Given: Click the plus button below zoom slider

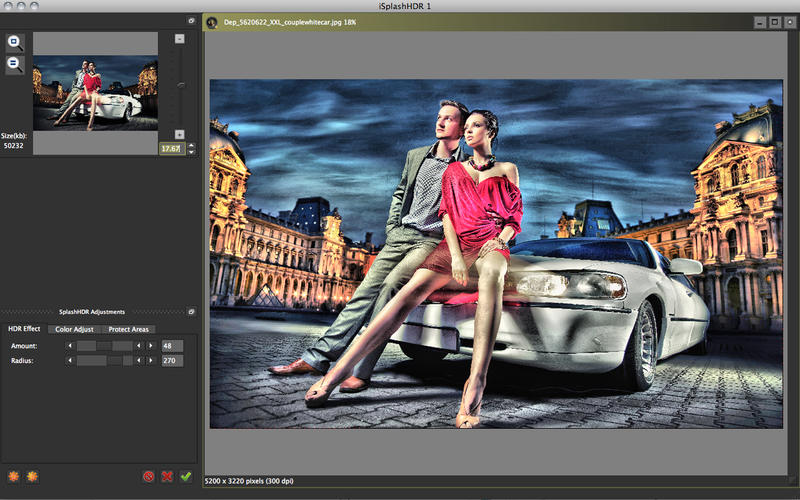Looking at the screenshot, I should (180, 135).
